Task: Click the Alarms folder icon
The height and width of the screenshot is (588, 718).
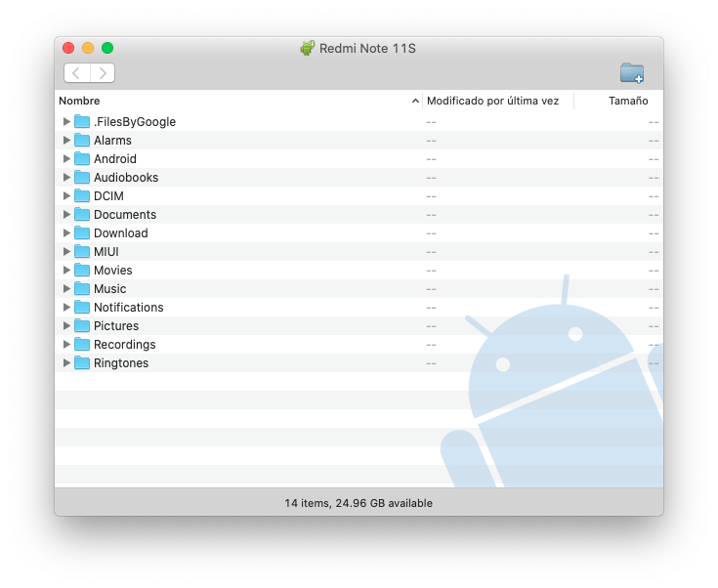Action: click(x=82, y=140)
